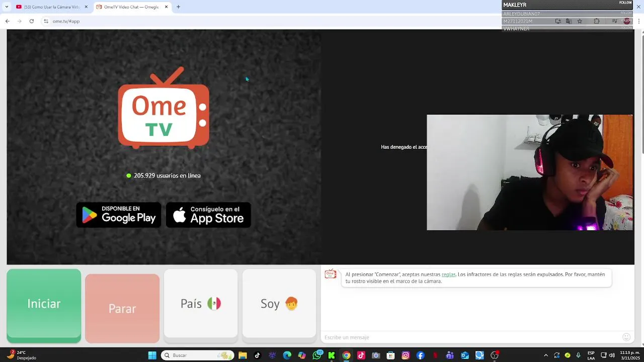Open Microsoft Teams from the taskbar

click(450, 355)
